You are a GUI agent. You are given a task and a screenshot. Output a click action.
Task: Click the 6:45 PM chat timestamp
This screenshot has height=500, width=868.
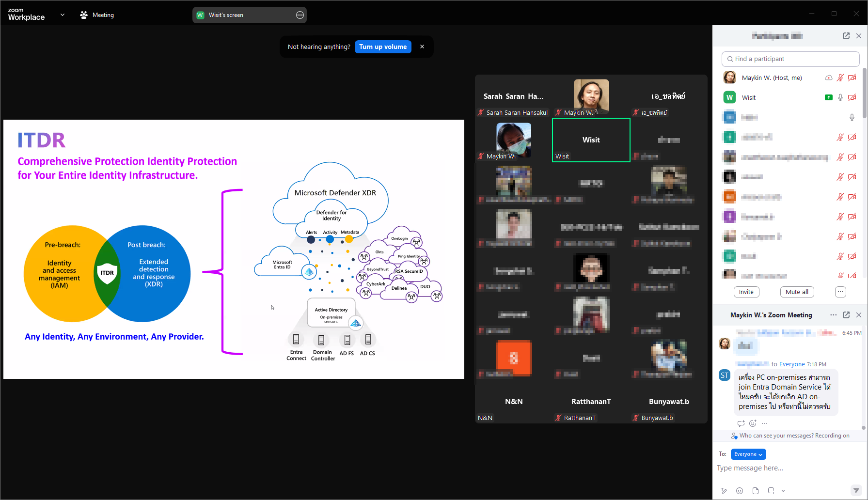(852, 333)
